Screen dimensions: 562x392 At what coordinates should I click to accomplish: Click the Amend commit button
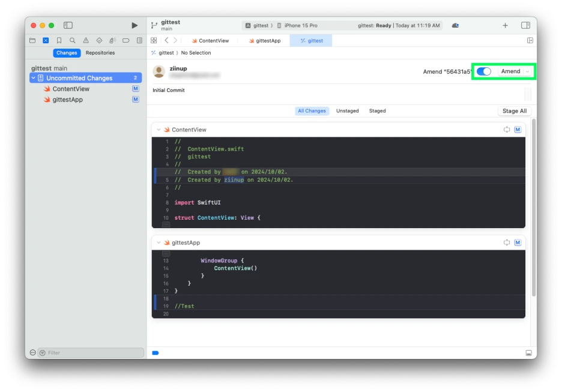coord(510,71)
